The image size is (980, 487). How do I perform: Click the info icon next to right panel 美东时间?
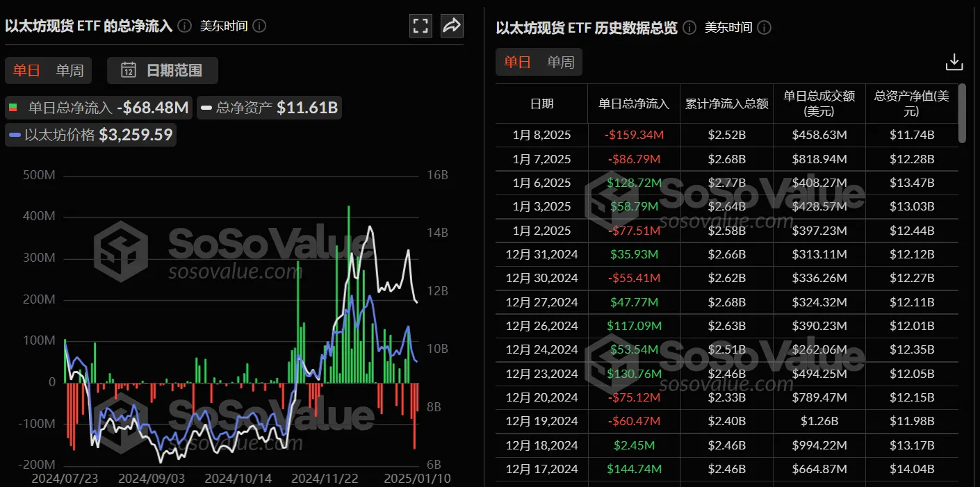pos(763,28)
